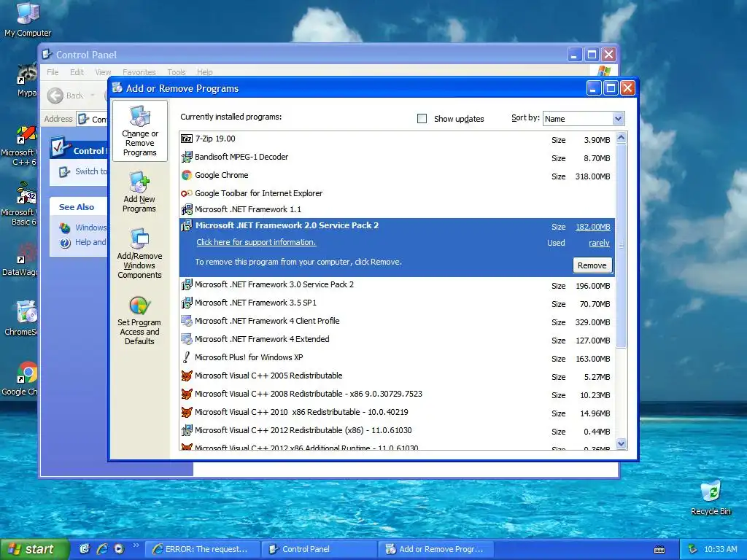
Task: Toggle the Show updates checkbox
Action: coord(422,118)
